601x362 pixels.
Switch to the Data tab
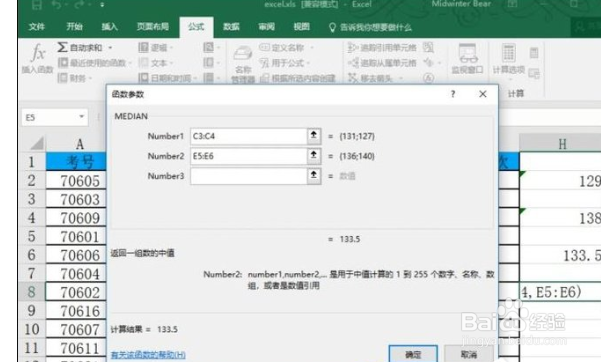click(231, 27)
